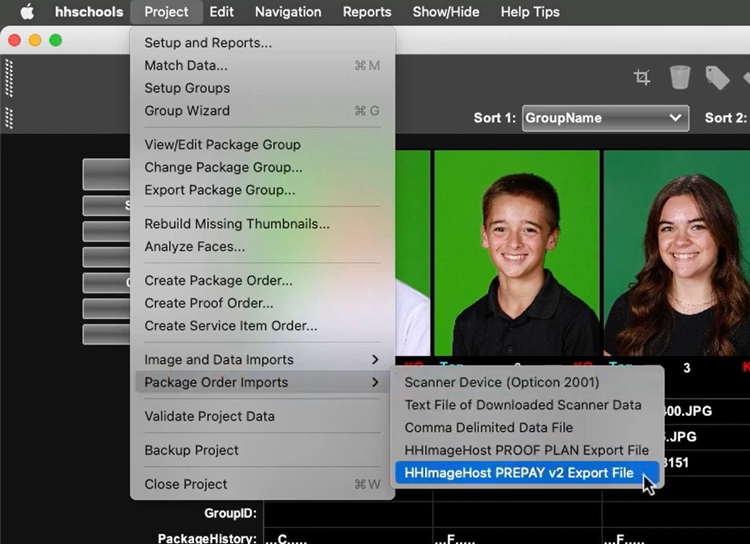Click the GroupID field label
750x544 pixels.
(231, 513)
